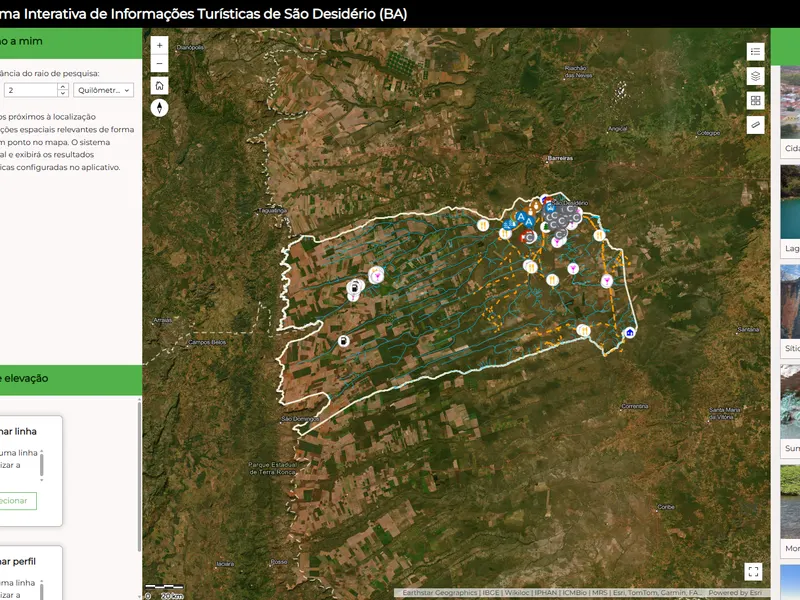Screen dimensions: 800x600
Task: Click the Correntina map label
Action: pyautogui.click(x=635, y=407)
